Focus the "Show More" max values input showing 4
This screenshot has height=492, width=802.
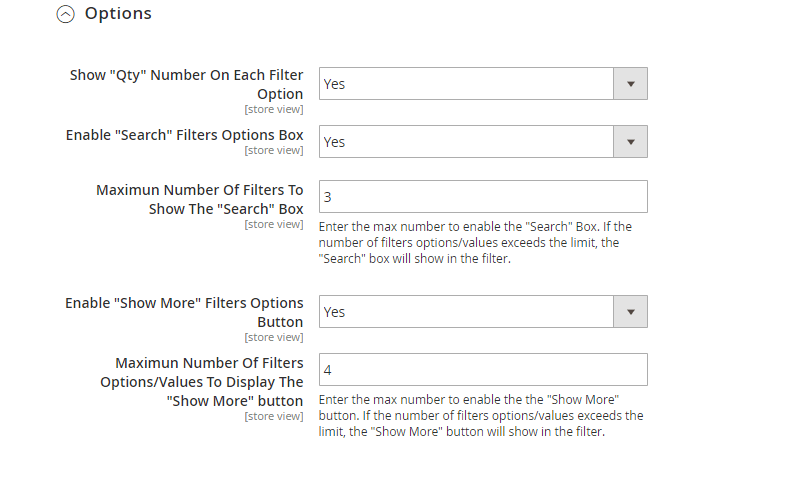(x=483, y=369)
